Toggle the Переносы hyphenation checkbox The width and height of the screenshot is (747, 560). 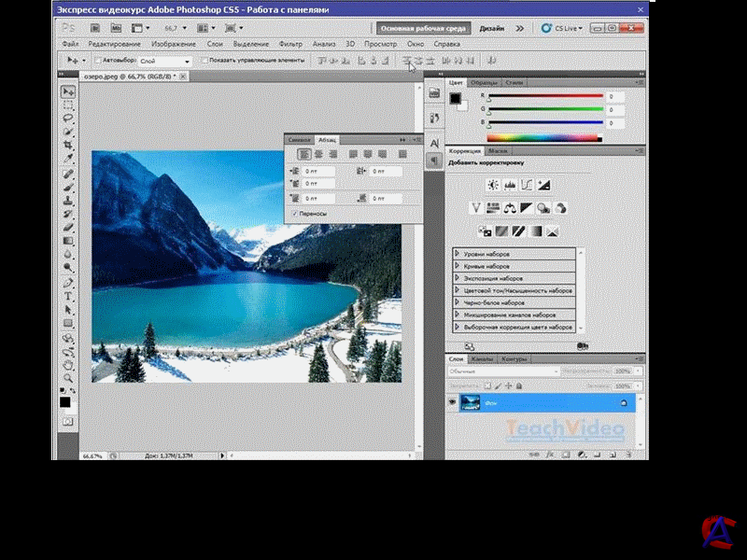[295, 214]
